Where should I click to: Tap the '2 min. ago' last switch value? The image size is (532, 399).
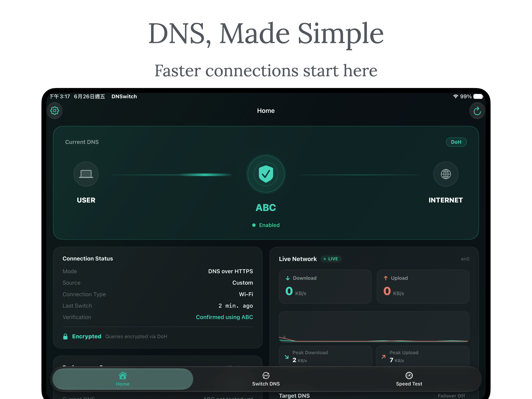pyautogui.click(x=235, y=306)
